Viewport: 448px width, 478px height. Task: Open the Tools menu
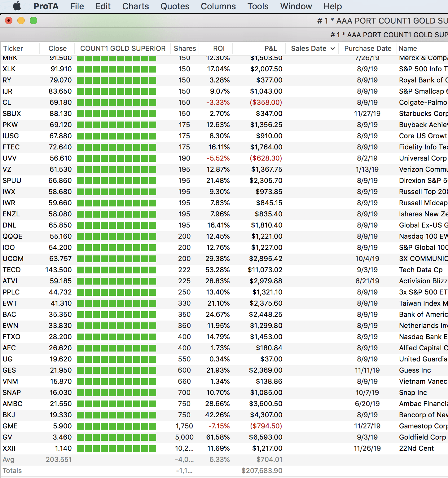[258, 6]
